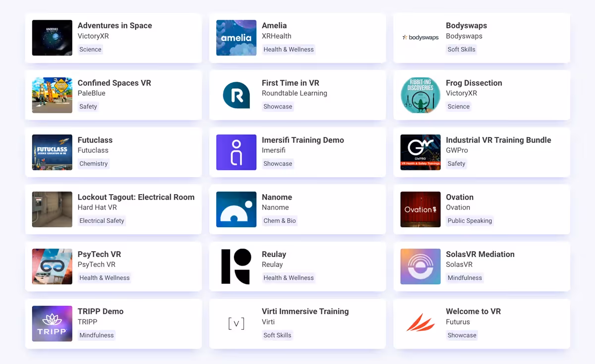Viewport: 595px width, 364px height.
Task: Click the XRHealth publisher name
Action: [x=277, y=36]
